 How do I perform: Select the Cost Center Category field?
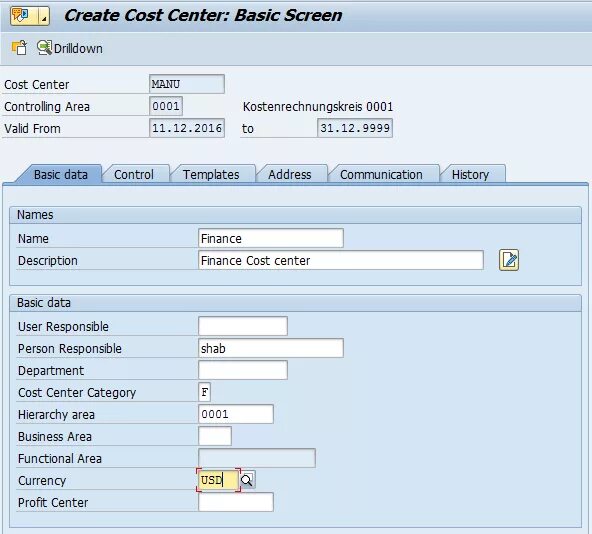[204, 392]
